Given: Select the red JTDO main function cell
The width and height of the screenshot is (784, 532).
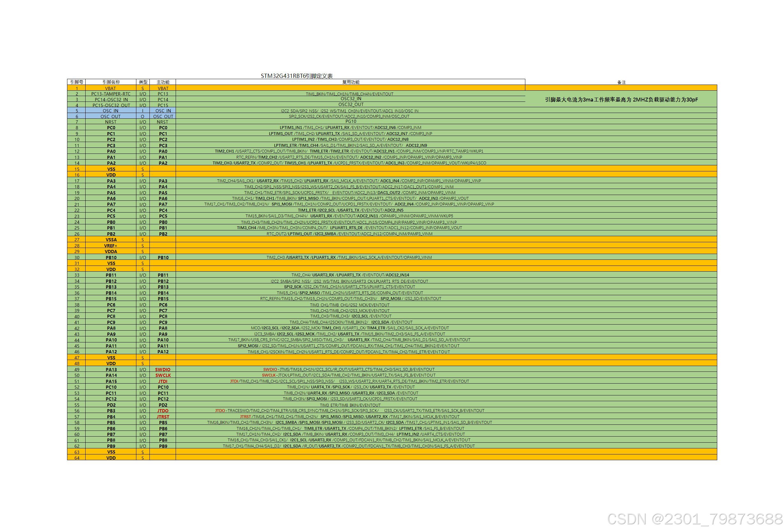Looking at the screenshot, I should tap(163, 411).
